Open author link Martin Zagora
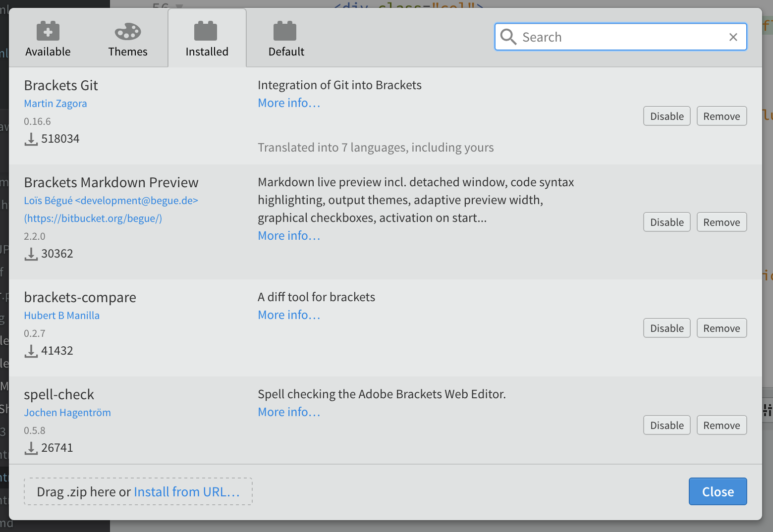Image resolution: width=773 pixels, height=532 pixels. point(55,104)
